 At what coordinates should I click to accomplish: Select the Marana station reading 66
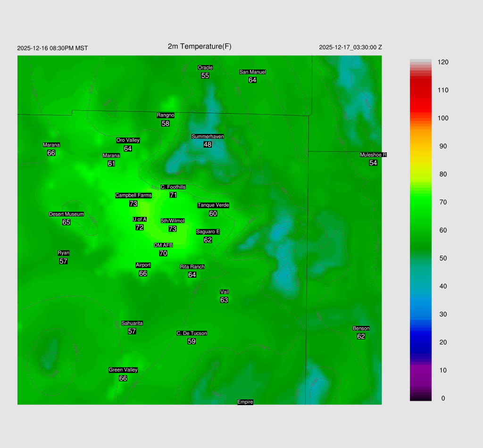coord(51,153)
